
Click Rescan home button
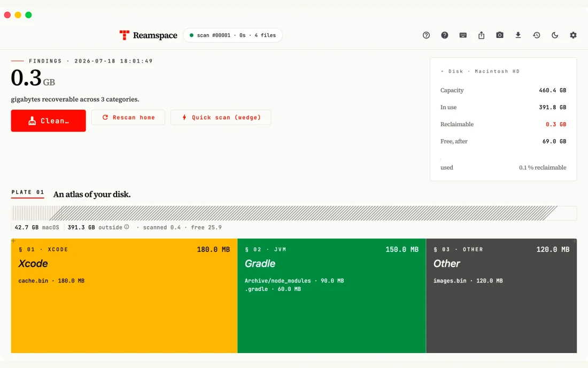coord(128,118)
